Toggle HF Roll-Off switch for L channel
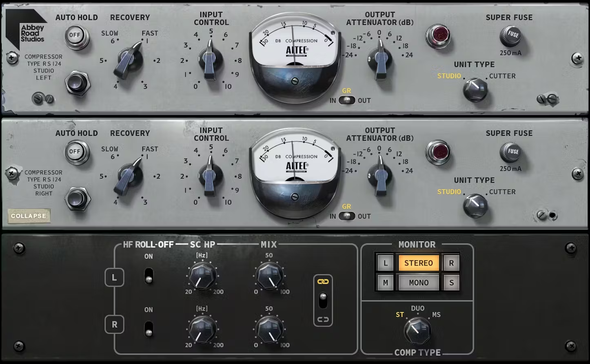Screen dimensions: 590x364 coord(149,276)
